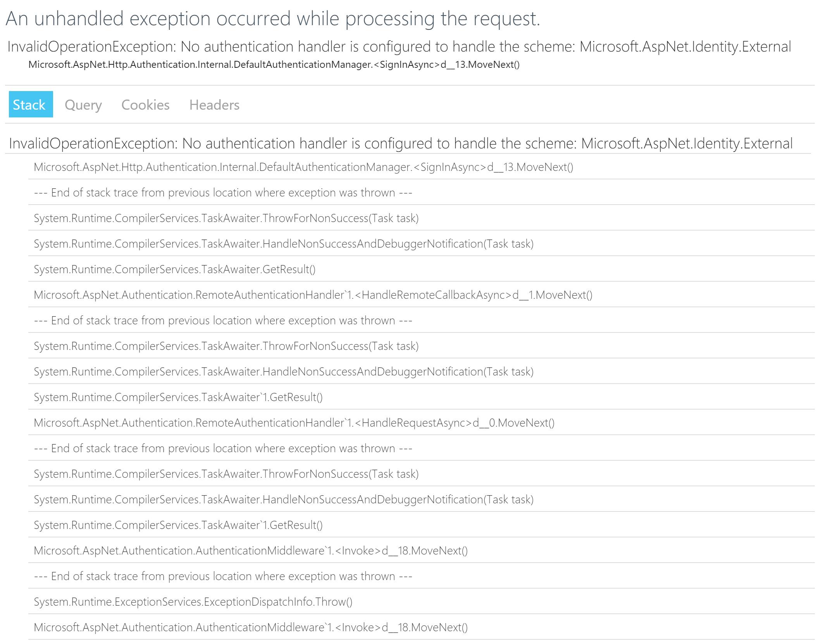This screenshot has height=644, width=816.
Task: Click the last End of stack trace line
Action: [x=421, y=576]
